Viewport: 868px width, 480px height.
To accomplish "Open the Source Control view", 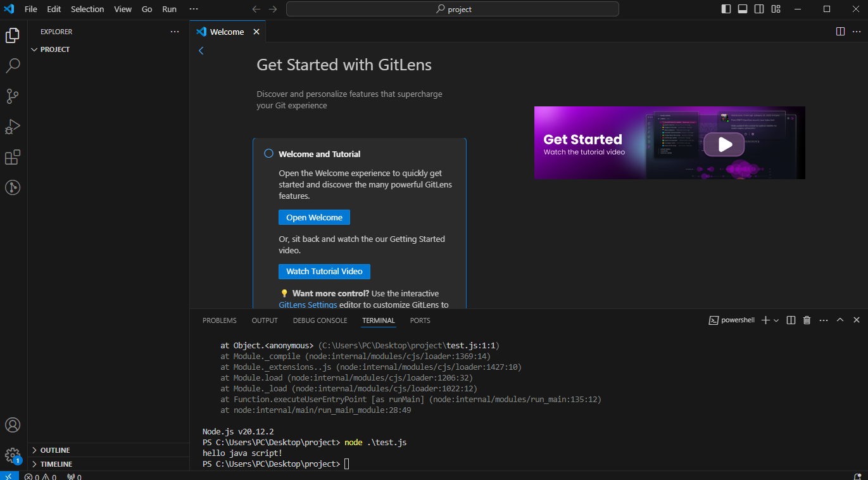I will tap(13, 96).
